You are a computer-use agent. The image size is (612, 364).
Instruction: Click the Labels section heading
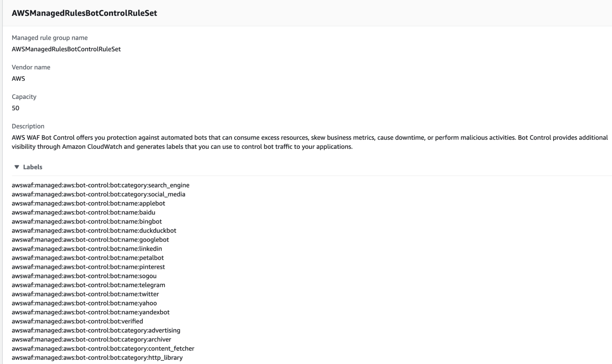32,167
